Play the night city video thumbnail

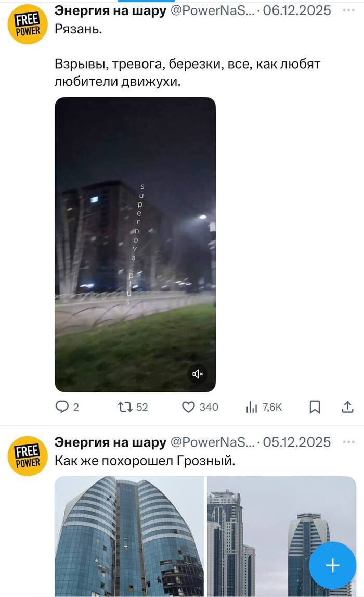[135, 245]
